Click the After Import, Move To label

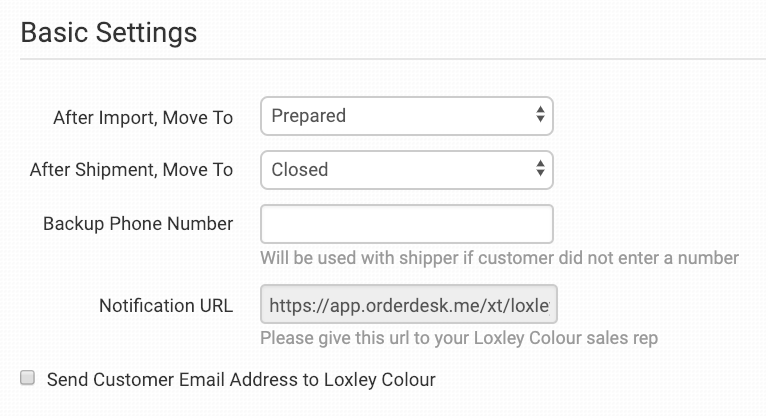click(x=143, y=118)
